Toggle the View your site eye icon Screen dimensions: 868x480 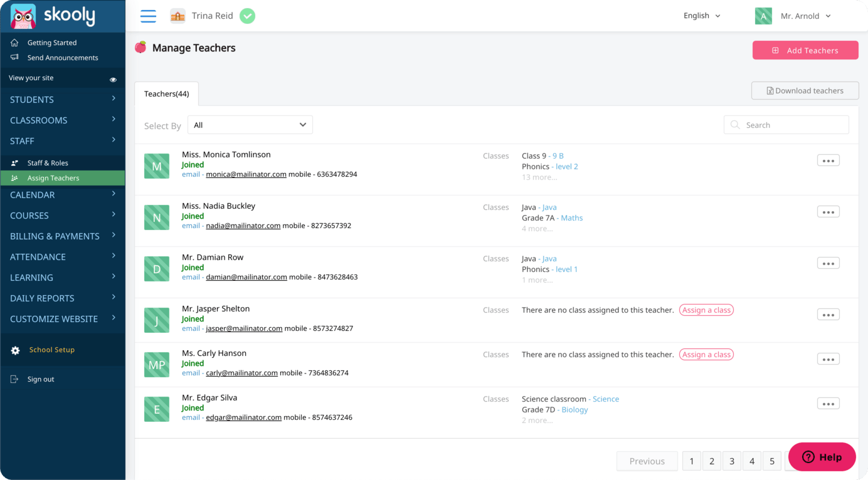click(114, 80)
